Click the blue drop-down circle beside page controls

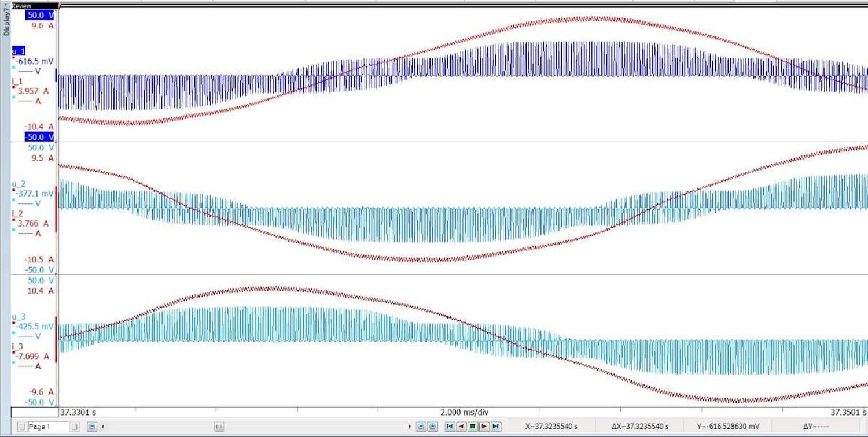pyautogui.click(x=91, y=428)
